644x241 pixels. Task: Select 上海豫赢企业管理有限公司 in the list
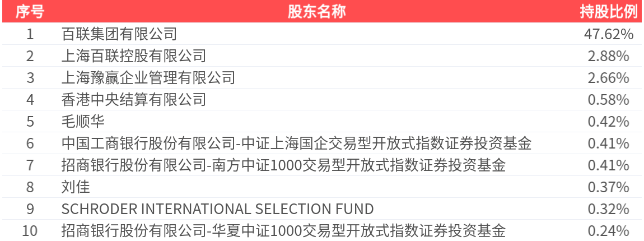(148, 78)
